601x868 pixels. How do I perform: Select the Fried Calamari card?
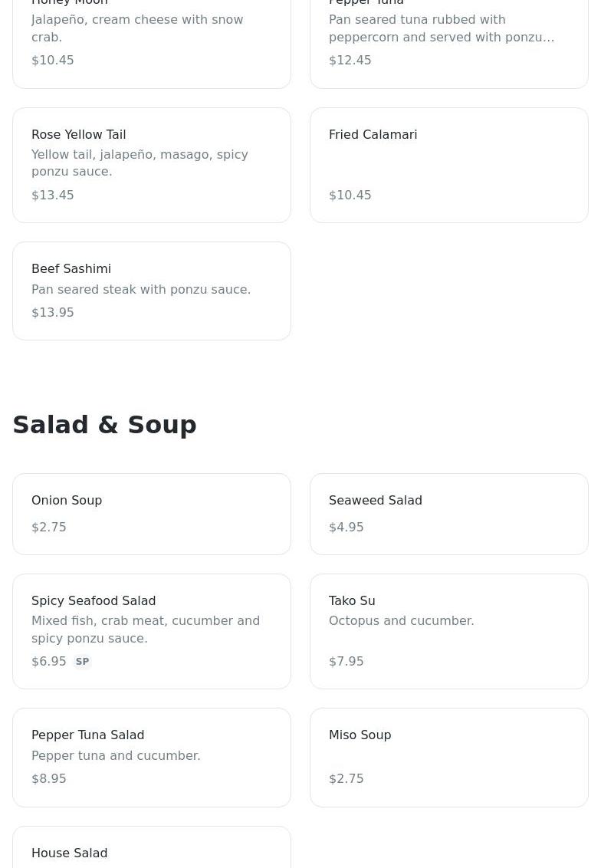click(x=448, y=165)
